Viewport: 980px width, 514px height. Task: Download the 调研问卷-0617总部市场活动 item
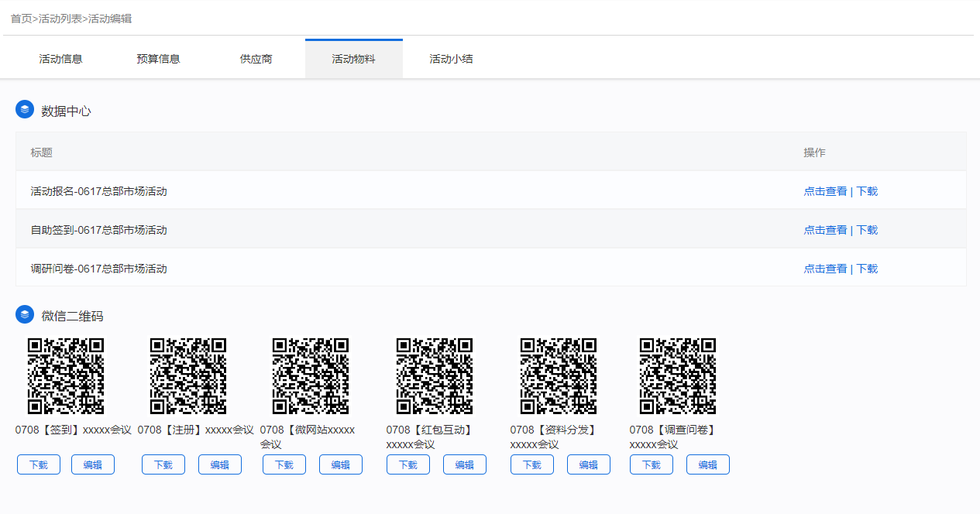(x=867, y=269)
